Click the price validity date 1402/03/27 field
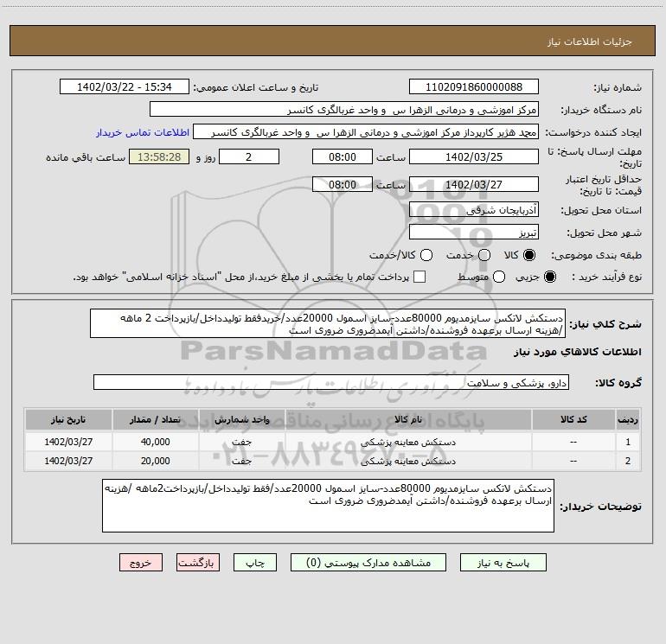666x644 pixels. coord(474,184)
